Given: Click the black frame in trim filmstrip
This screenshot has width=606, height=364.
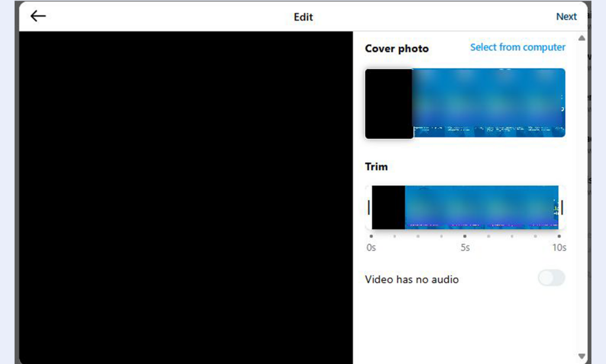Looking at the screenshot, I should pyautogui.click(x=388, y=207).
